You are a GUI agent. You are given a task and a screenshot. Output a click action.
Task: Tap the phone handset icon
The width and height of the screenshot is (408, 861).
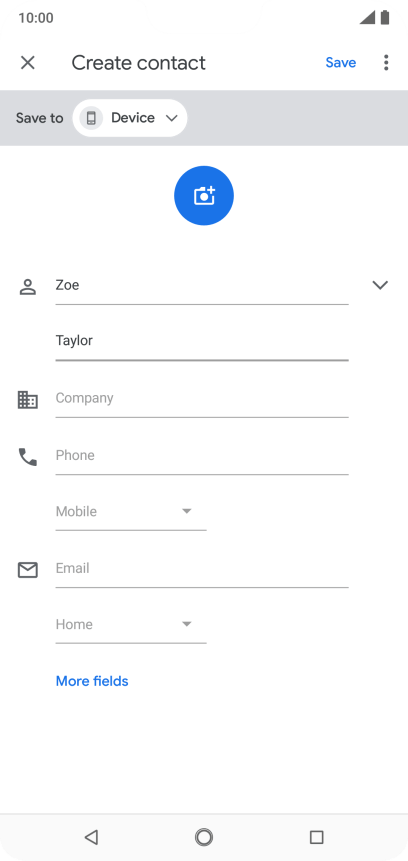pyautogui.click(x=27, y=457)
